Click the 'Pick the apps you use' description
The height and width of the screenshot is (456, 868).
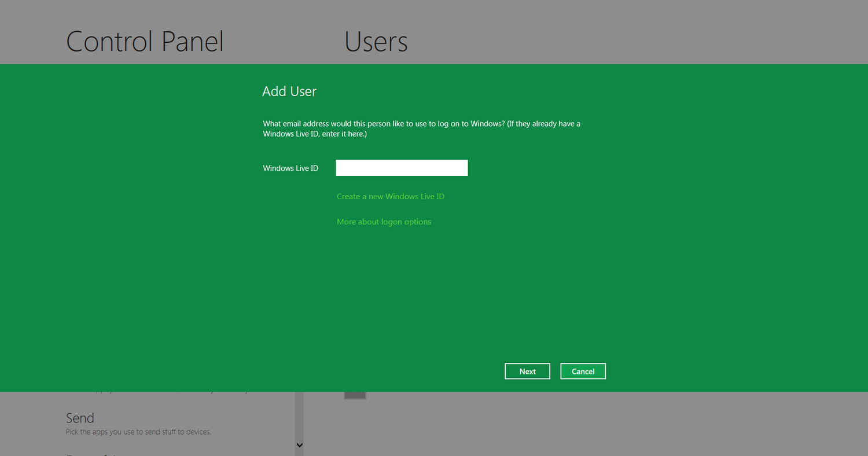tap(138, 432)
